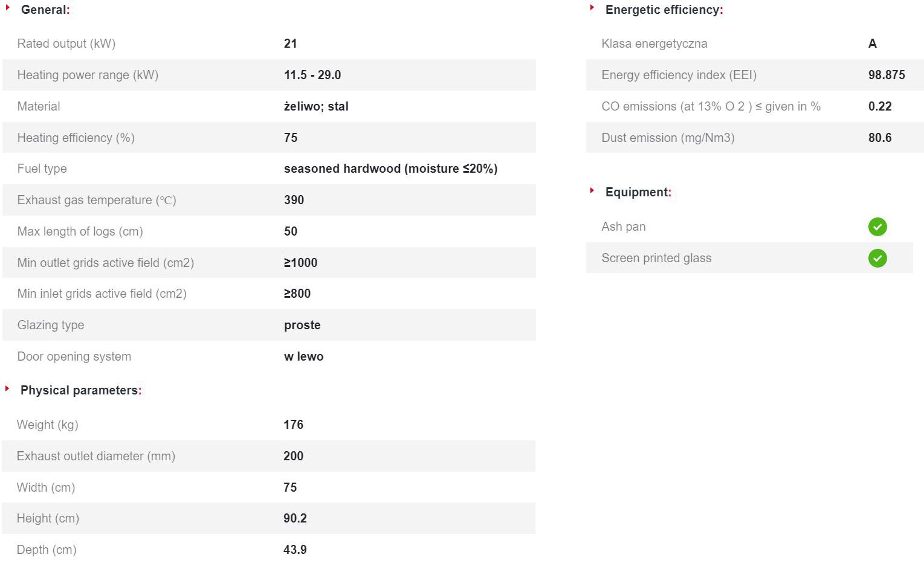The height and width of the screenshot is (569, 924).
Task: Click the Weight value 176
Action: (x=293, y=425)
